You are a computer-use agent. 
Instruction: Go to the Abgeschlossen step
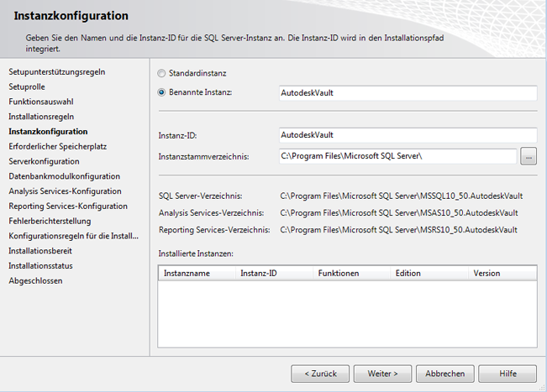tap(35, 281)
